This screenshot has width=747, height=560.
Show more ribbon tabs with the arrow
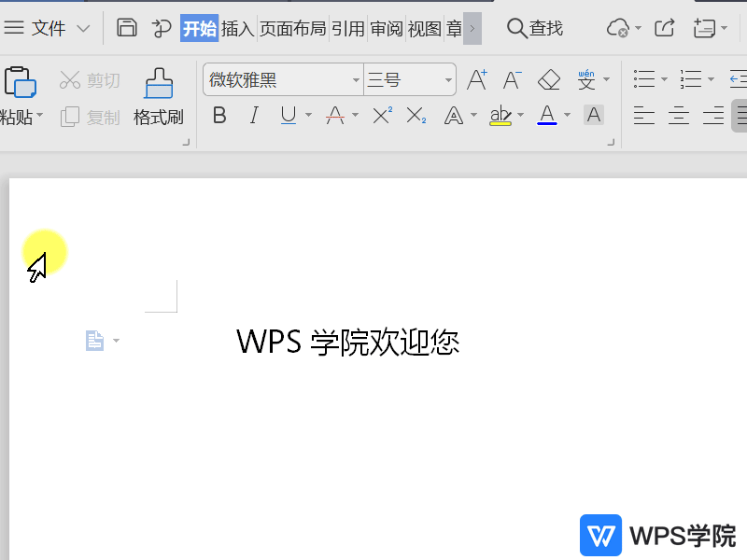(472, 29)
